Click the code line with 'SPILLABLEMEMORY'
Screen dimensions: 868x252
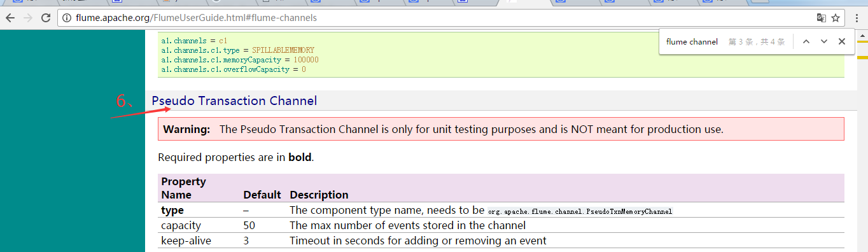(237, 50)
